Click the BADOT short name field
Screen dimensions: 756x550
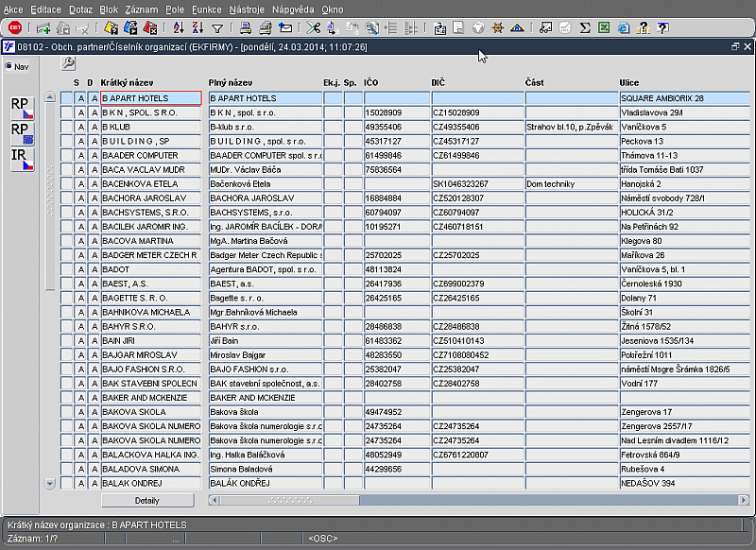[x=150, y=269]
